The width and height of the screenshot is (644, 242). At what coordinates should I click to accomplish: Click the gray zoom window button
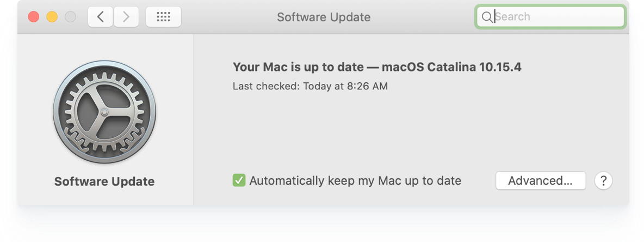click(70, 17)
